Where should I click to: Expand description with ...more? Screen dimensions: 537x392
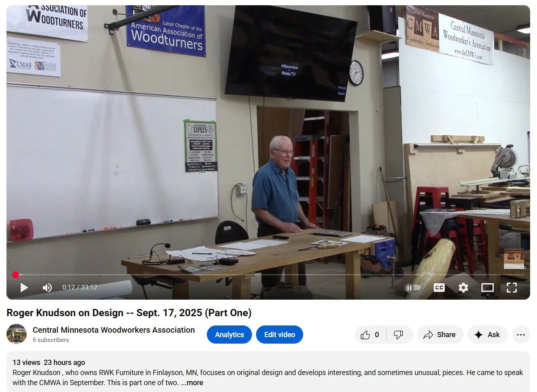[x=192, y=383]
